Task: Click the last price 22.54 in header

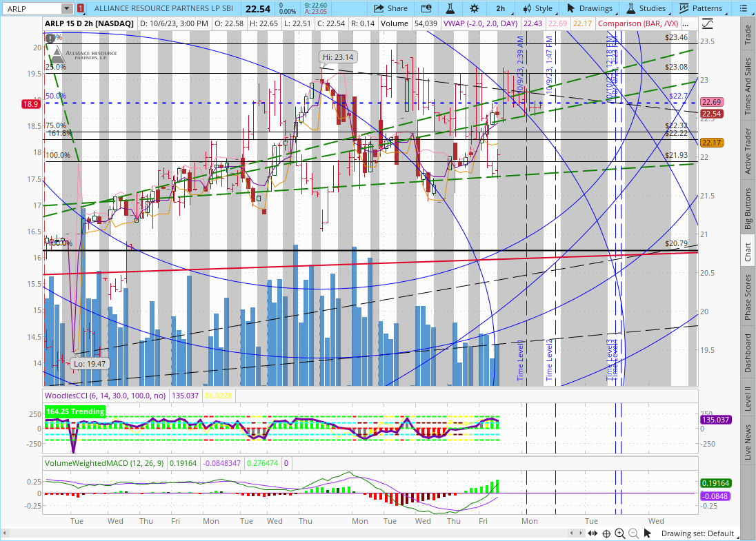Action: click(x=258, y=9)
